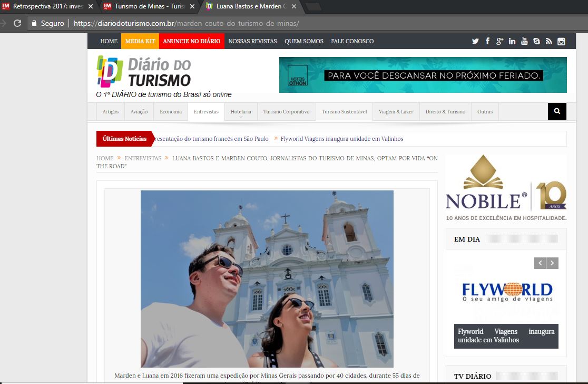Screen dimensions: 588x384
Task: Open NOSSAS REVISTAS menu item
Action: (252, 41)
